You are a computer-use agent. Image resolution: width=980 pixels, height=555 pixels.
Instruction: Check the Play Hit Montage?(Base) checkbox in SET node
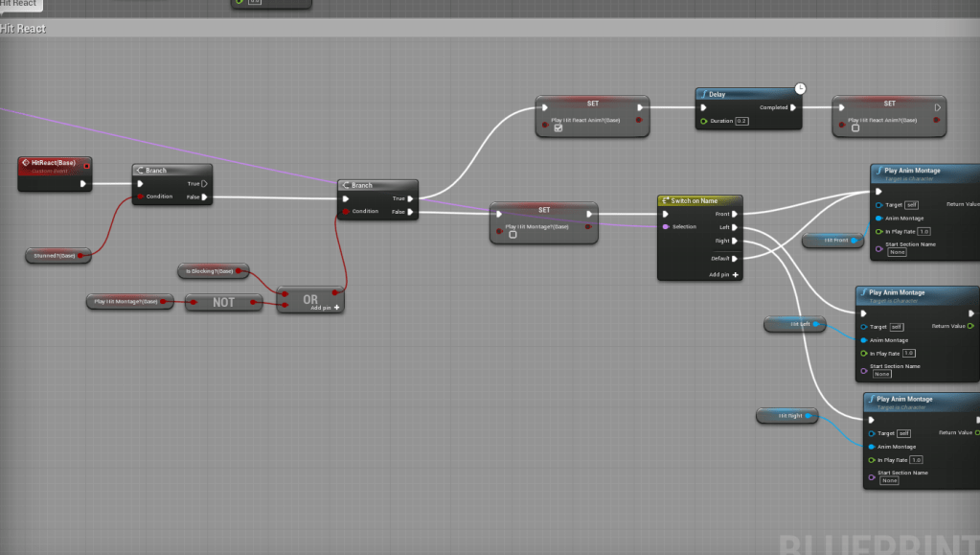tap(513, 234)
